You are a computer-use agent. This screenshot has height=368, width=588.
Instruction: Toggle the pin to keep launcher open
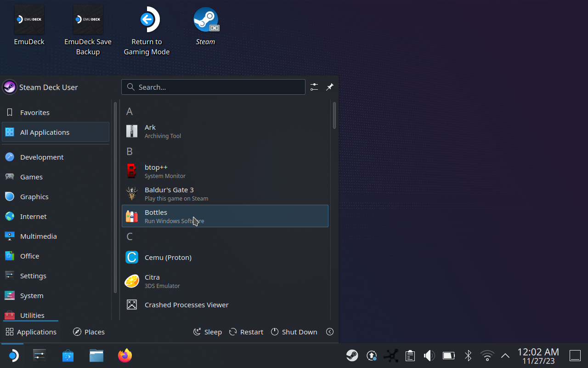pyautogui.click(x=330, y=87)
